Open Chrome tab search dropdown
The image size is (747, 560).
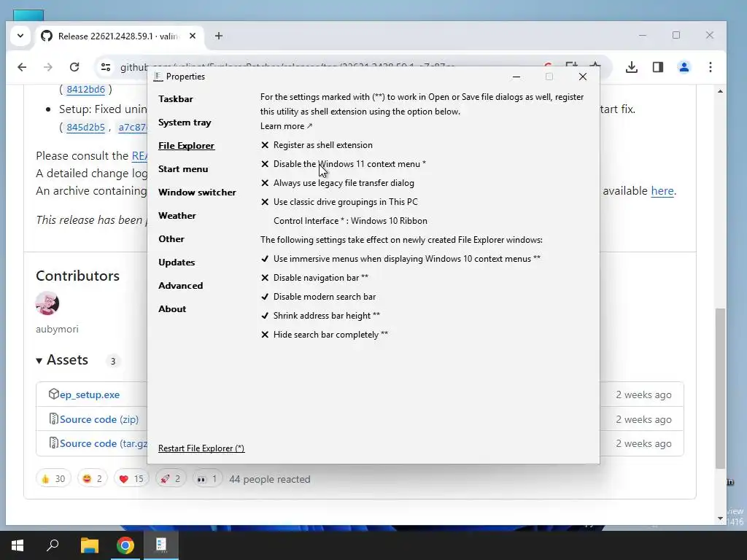(x=20, y=36)
